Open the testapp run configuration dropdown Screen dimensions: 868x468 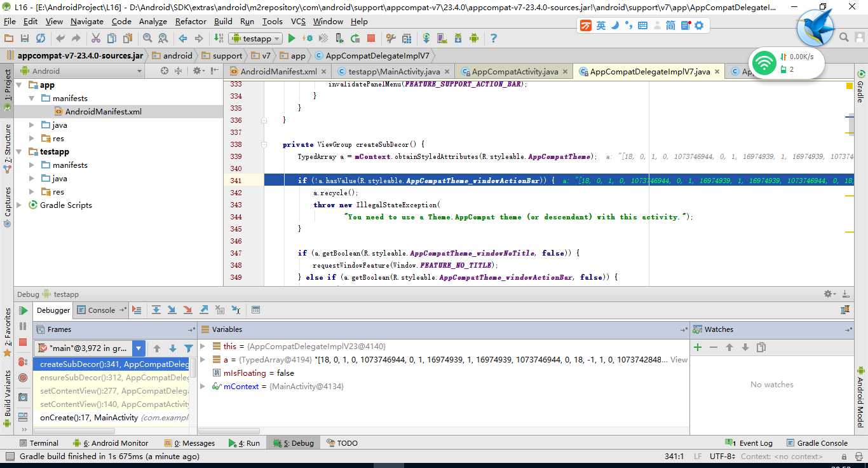[x=255, y=38]
